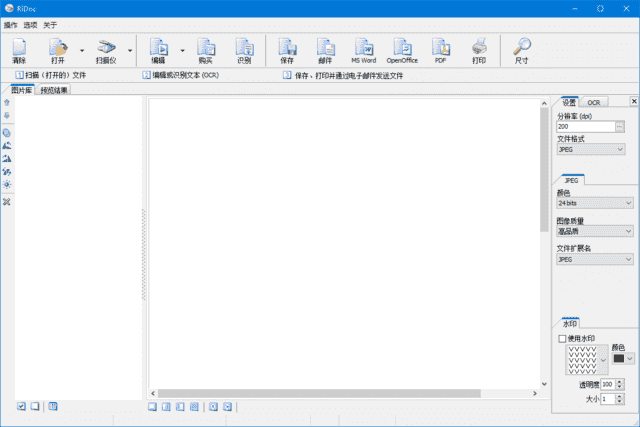The height and width of the screenshot is (427, 640).
Task: Click the 清除 (Clear) toolbar icon
Action: [19, 51]
